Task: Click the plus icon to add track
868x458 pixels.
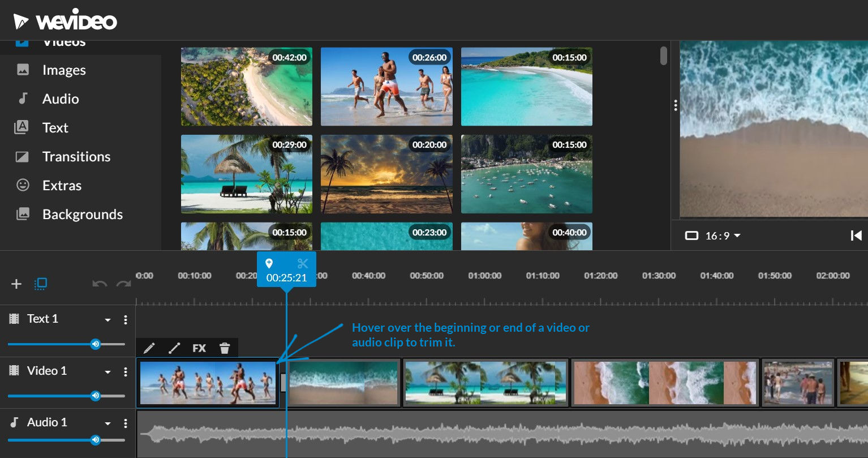Action: click(x=16, y=284)
